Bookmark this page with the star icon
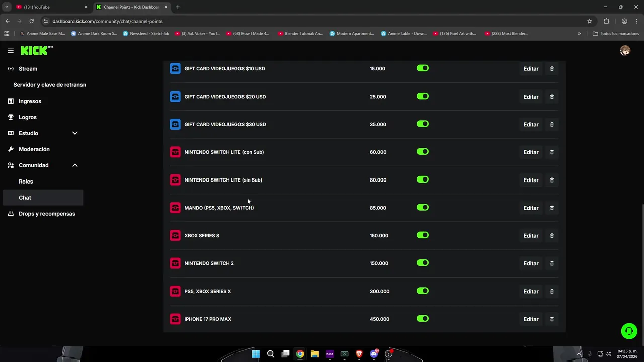The height and width of the screenshot is (362, 644). (590, 21)
